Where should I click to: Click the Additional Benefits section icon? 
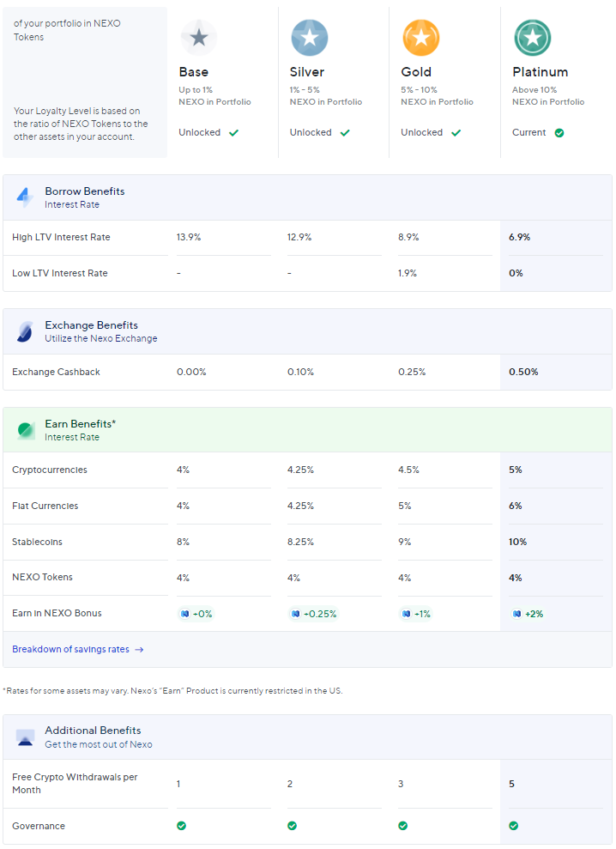tap(25, 737)
